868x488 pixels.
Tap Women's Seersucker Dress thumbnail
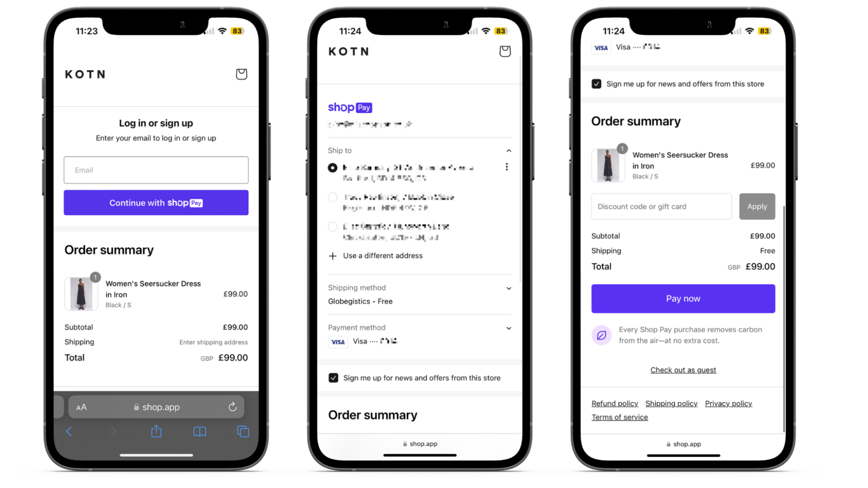click(82, 293)
